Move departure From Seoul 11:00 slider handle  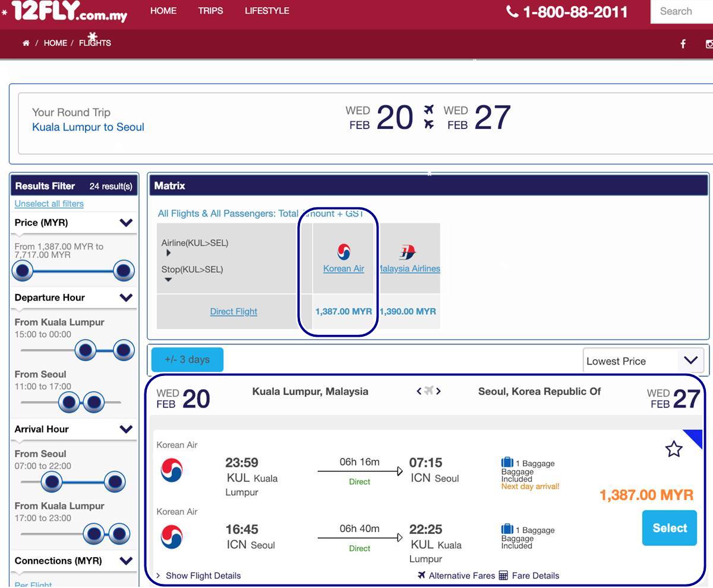pos(69,402)
